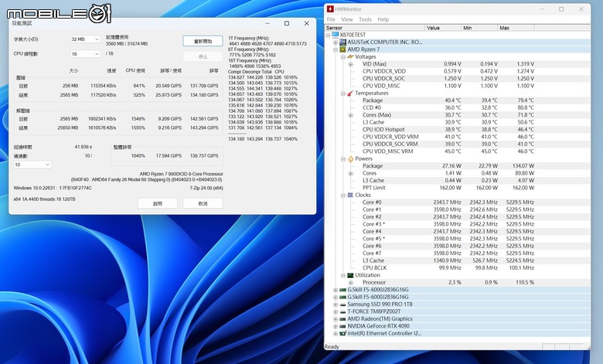Open the Help menu in HWMonitor
603x364 pixels.
pos(383,19)
